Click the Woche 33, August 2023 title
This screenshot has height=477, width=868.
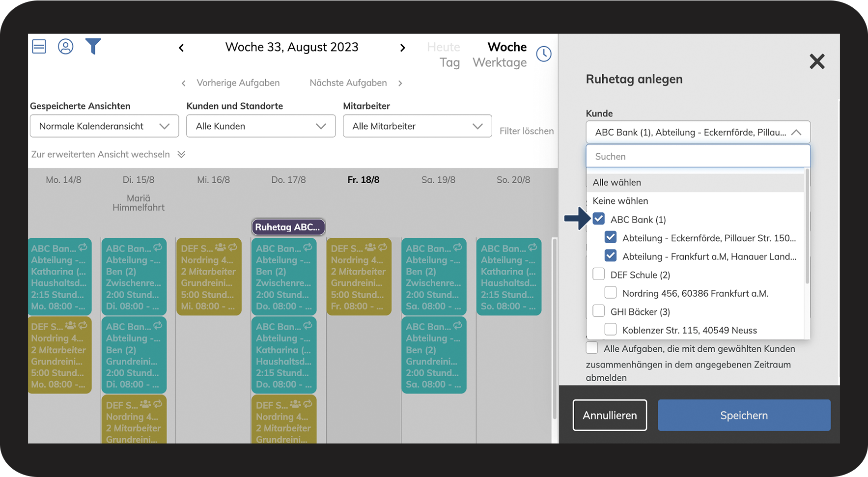[x=292, y=47]
